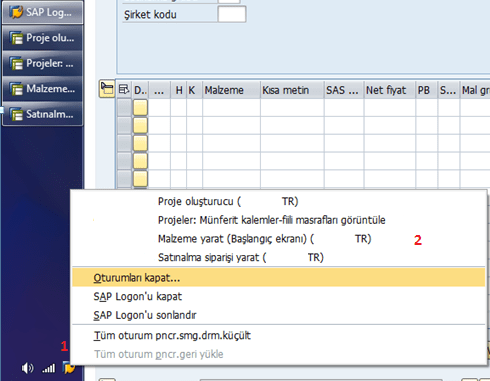Click first row Malzeme cell

click(231, 108)
